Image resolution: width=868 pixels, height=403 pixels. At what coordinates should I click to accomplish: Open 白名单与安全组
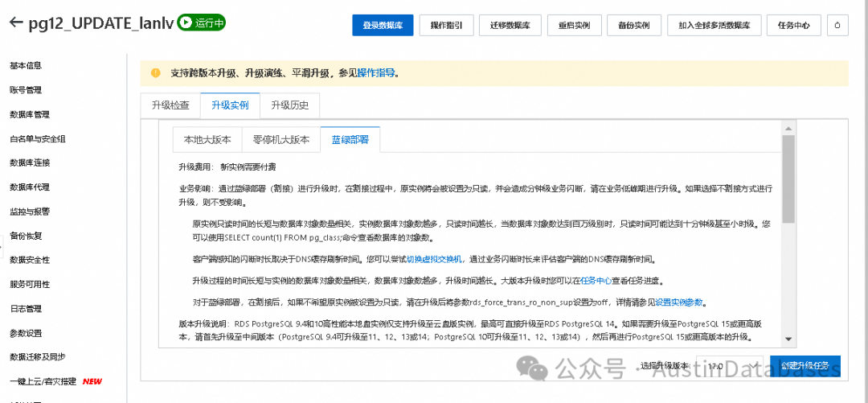[x=38, y=138]
